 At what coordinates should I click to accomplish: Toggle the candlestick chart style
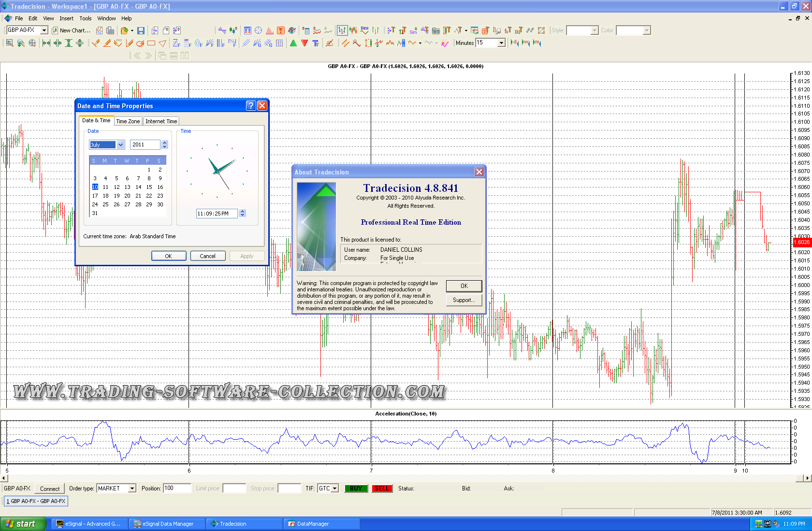pos(353,30)
